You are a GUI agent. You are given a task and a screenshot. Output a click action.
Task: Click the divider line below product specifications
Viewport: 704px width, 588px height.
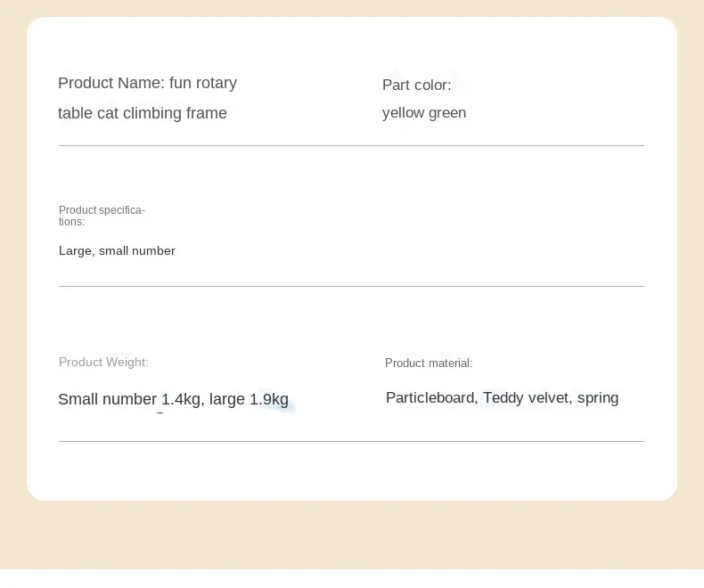351,286
